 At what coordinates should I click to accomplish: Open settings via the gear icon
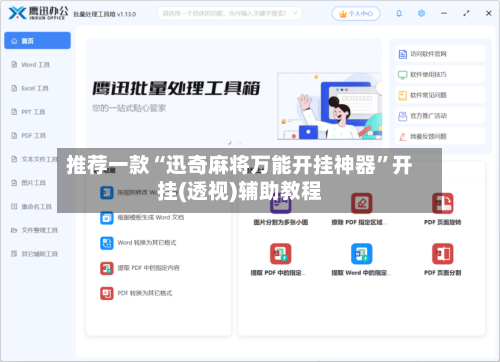(x=421, y=14)
